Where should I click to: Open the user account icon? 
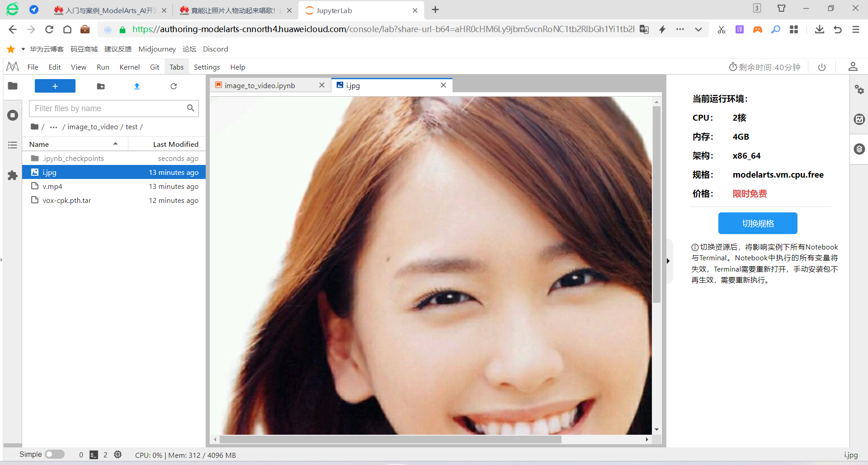pyautogui.click(x=853, y=67)
